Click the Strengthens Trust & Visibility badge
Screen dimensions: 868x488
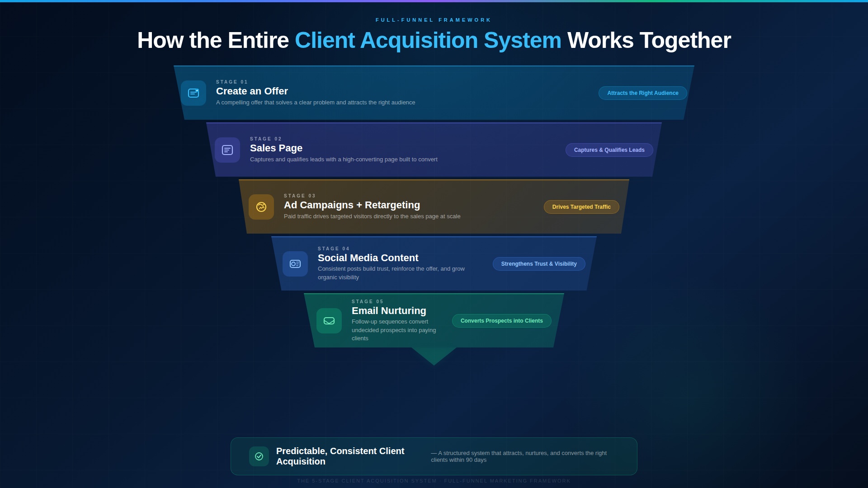538,264
